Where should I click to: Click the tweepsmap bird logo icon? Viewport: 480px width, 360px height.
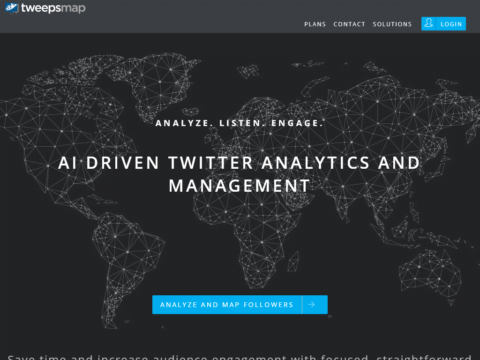12,8
